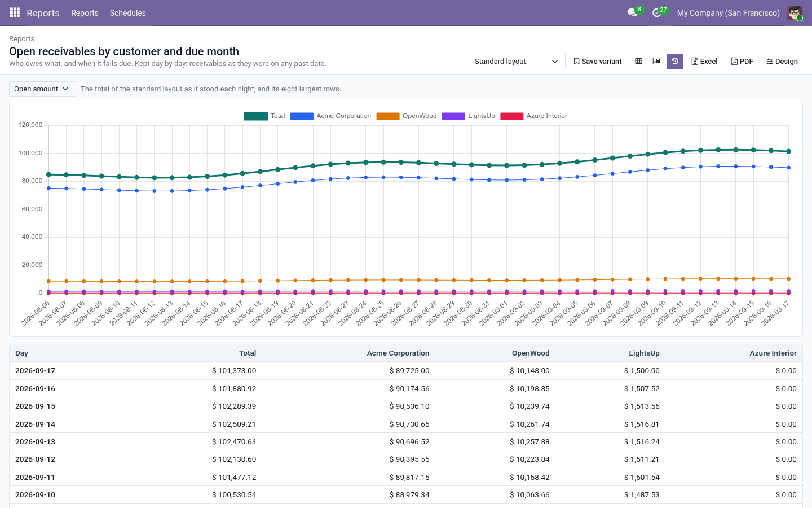This screenshot has width=812, height=508.
Task: Switch to table view icon
Action: [x=638, y=61]
